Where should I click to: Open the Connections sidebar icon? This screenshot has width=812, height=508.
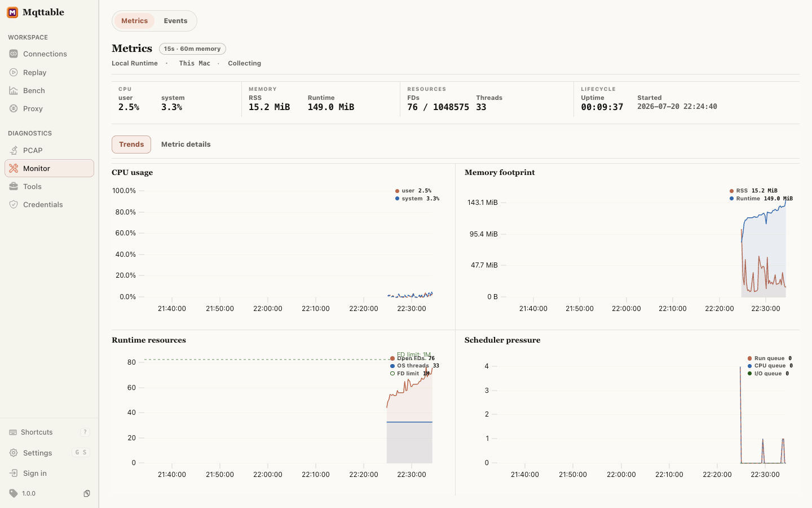click(14, 54)
